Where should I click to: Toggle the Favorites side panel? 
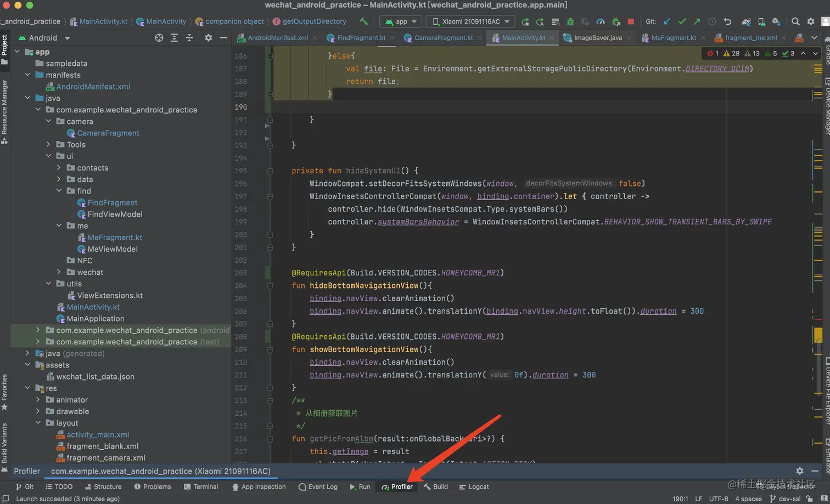[4, 392]
